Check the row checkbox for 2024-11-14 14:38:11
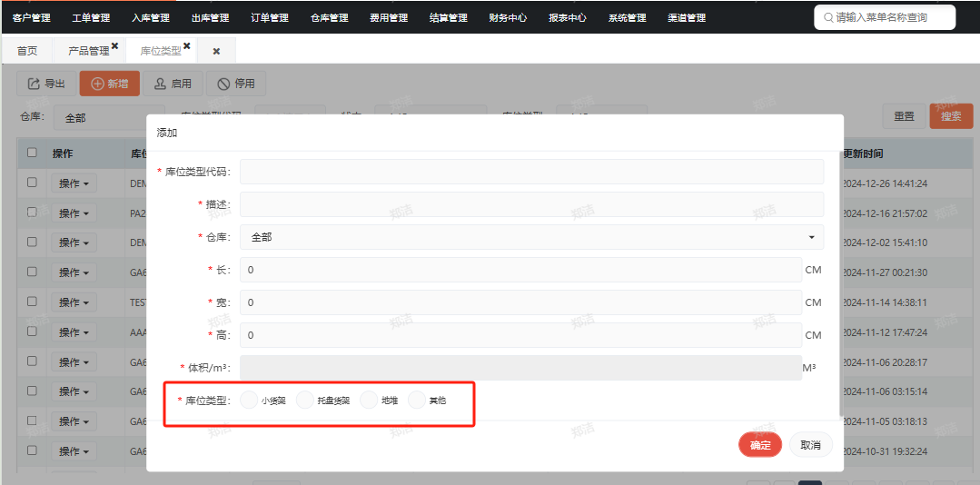The width and height of the screenshot is (980, 485). click(x=33, y=301)
